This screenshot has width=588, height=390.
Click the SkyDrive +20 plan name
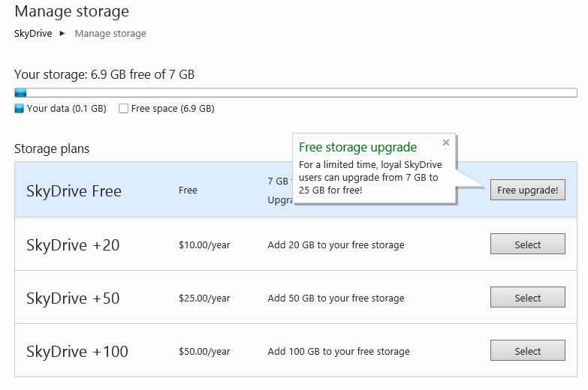pyautogui.click(x=73, y=245)
